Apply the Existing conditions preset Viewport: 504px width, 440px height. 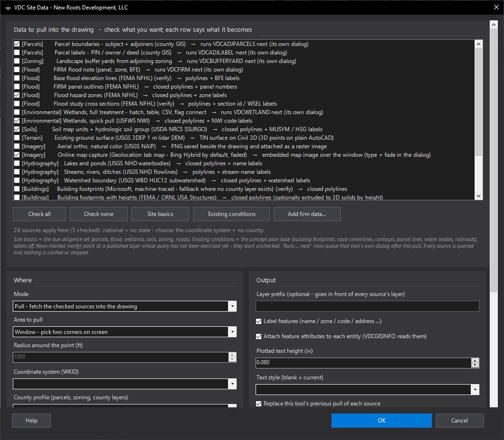coord(231,214)
